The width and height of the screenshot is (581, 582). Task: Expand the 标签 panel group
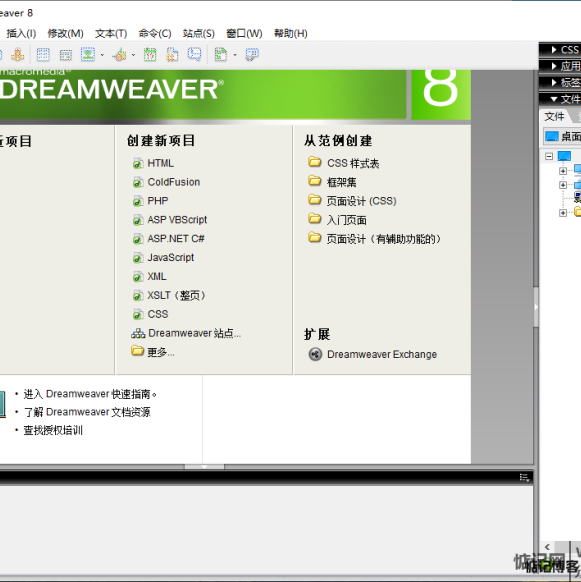(560, 82)
